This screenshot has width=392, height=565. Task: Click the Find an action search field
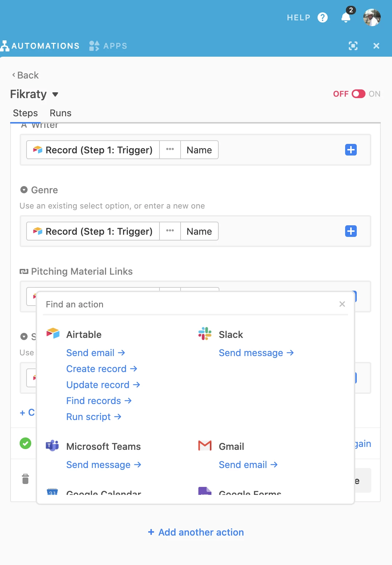pos(189,304)
